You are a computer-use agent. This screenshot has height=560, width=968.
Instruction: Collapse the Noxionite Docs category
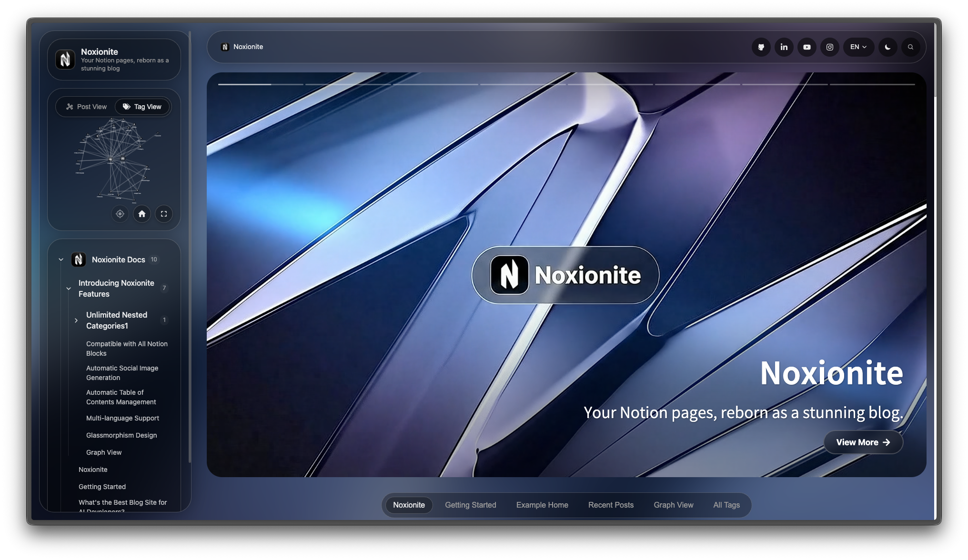[61, 260]
